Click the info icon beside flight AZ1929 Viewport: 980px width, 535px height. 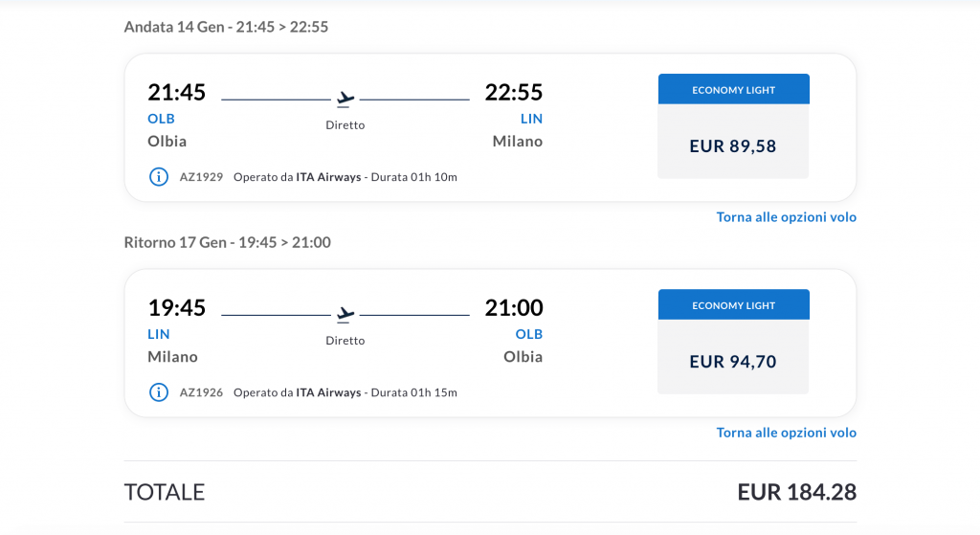coord(159,177)
